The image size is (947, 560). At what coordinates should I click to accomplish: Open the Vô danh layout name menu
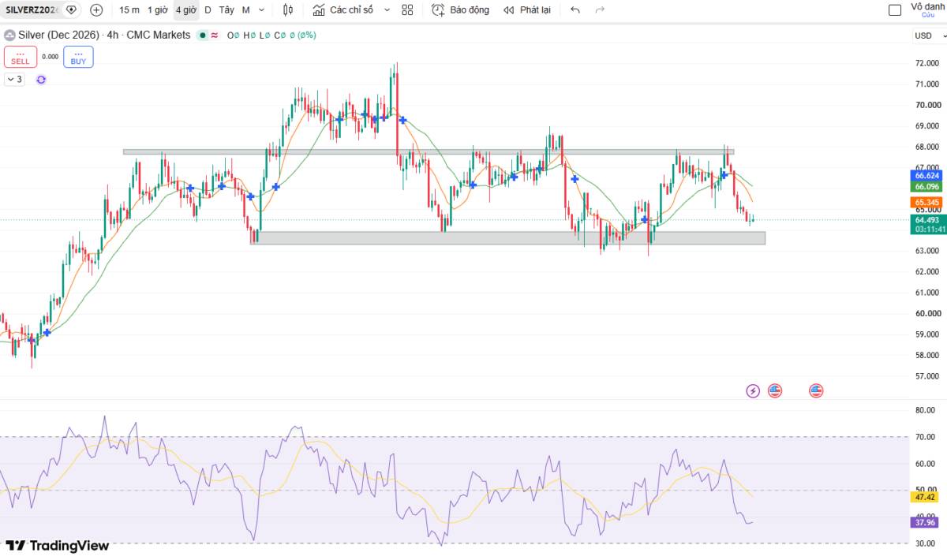[927, 6]
